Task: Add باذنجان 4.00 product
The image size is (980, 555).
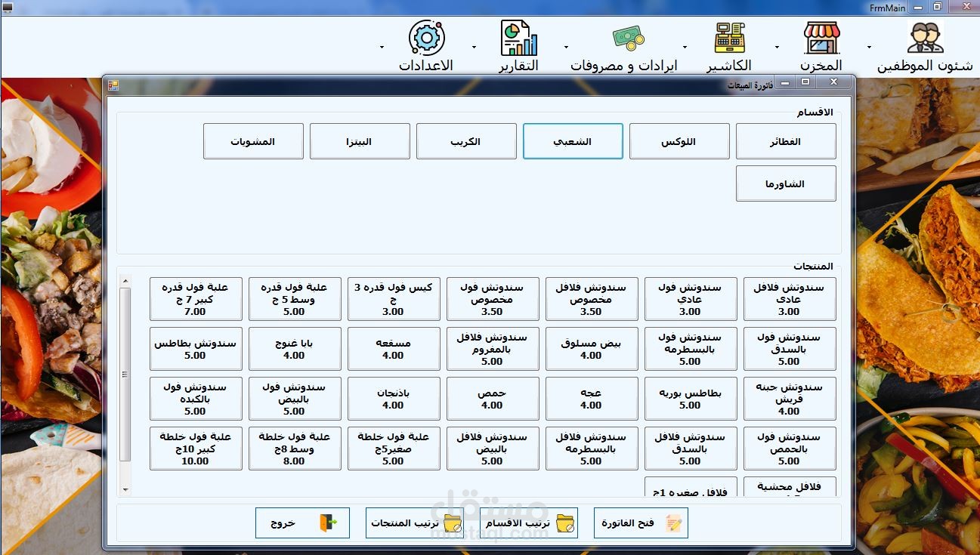Action: point(394,399)
